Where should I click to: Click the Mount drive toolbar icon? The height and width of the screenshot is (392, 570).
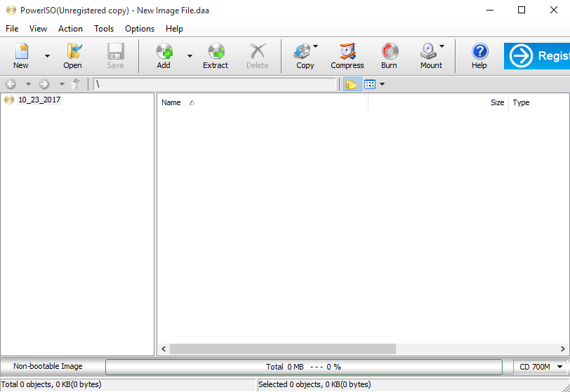(x=428, y=52)
